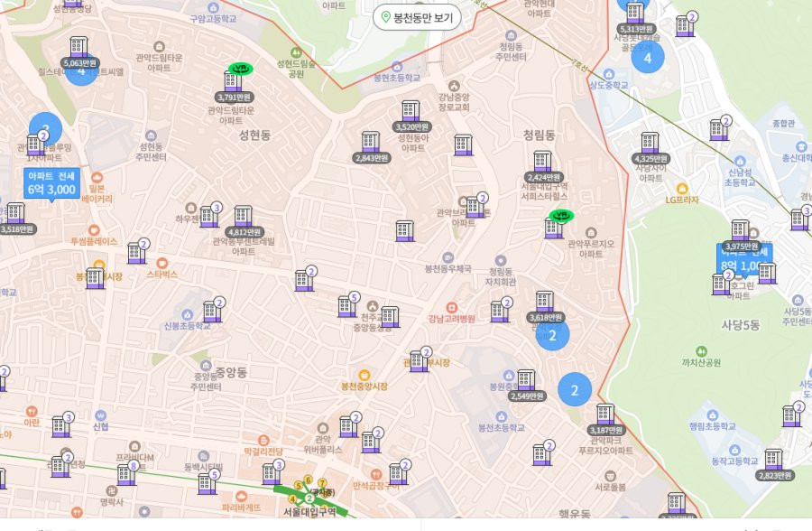Select the 2,823만원 building marker
The image size is (812, 531).
pyautogui.click(x=773, y=461)
